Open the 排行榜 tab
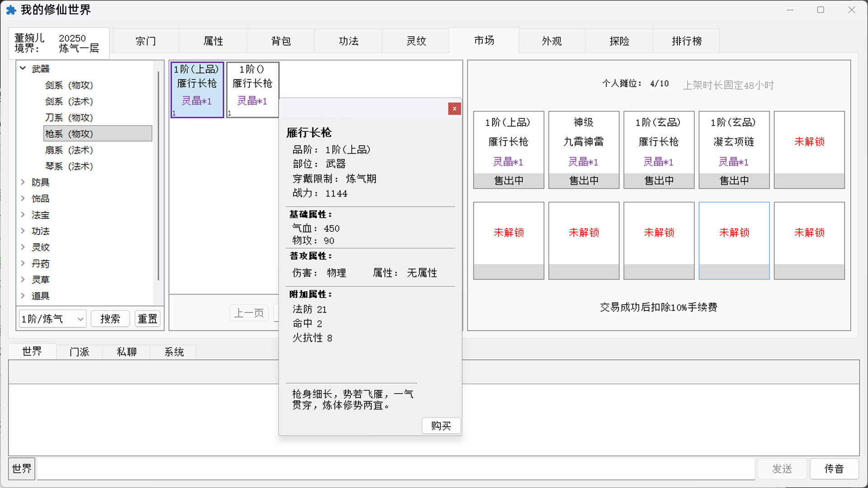Viewport: 868px width, 488px height. pos(686,41)
